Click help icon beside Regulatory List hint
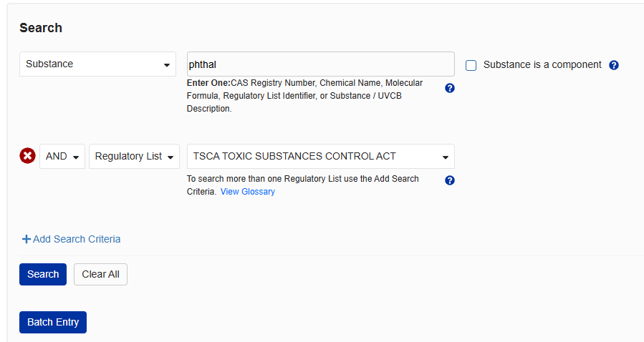The height and width of the screenshot is (342, 644). [x=450, y=180]
